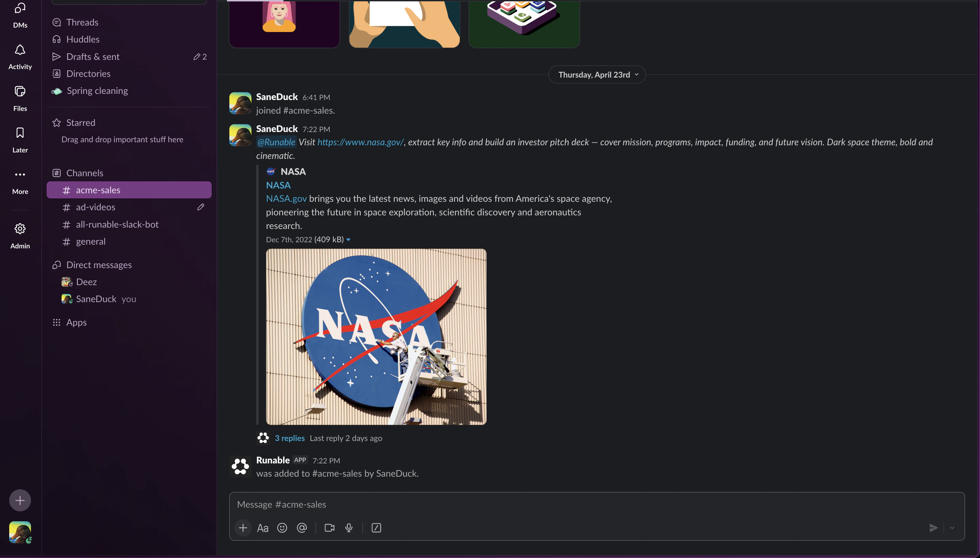The width and height of the screenshot is (980, 558).
Task: Open the NASA.gov link in the preview
Action: 286,198
